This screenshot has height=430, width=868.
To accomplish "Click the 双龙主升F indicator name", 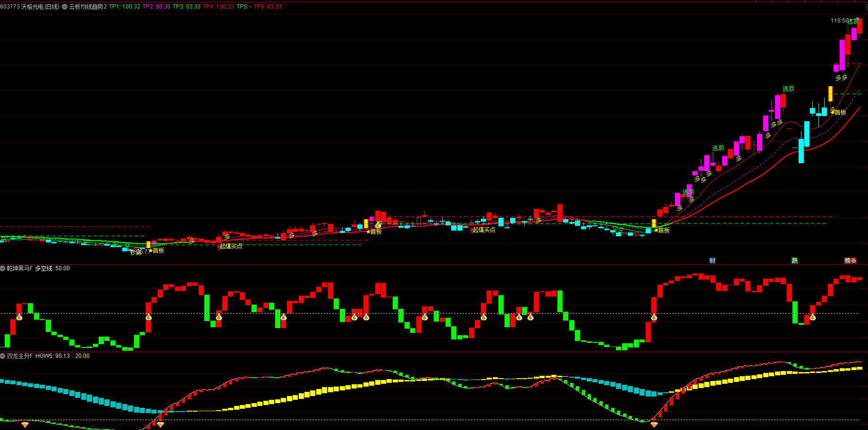I will [x=20, y=356].
